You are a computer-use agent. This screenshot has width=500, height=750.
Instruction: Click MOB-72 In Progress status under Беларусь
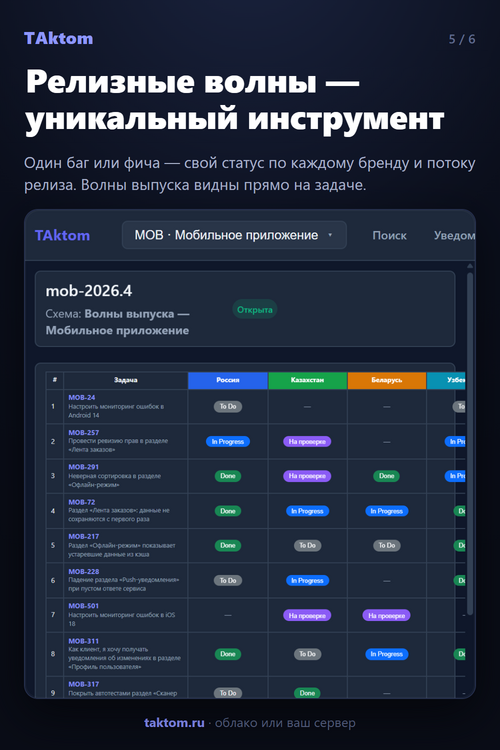click(x=387, y=511)
